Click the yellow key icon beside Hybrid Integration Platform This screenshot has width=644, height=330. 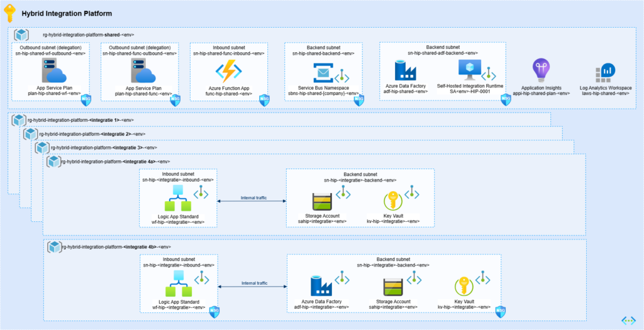point(9,13)
